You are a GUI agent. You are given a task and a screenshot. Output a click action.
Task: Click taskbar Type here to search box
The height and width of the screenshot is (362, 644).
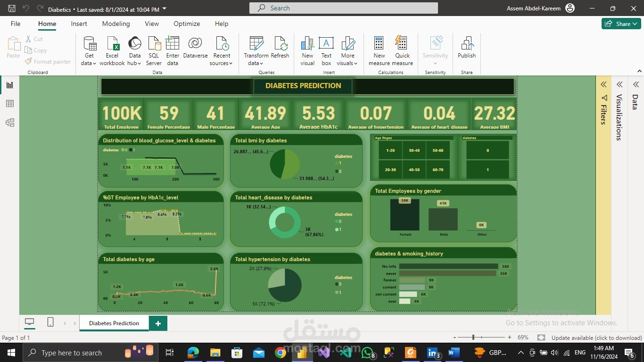tap(90, 353)
